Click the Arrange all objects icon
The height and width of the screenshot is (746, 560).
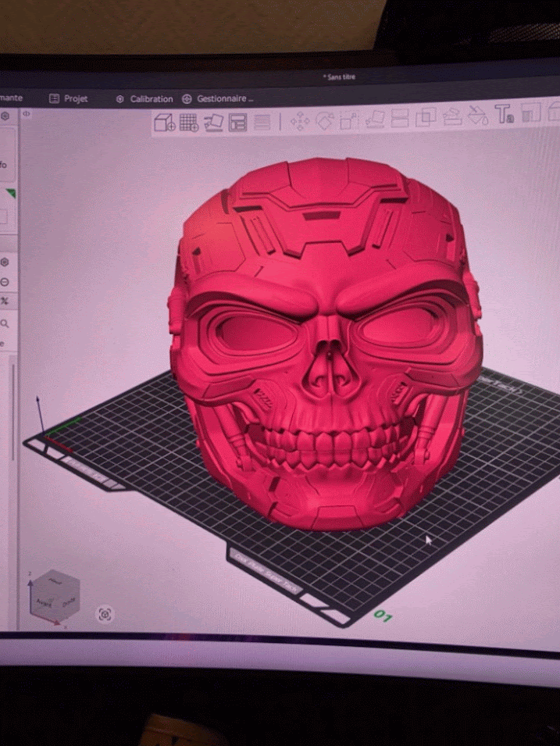point(237,123)
